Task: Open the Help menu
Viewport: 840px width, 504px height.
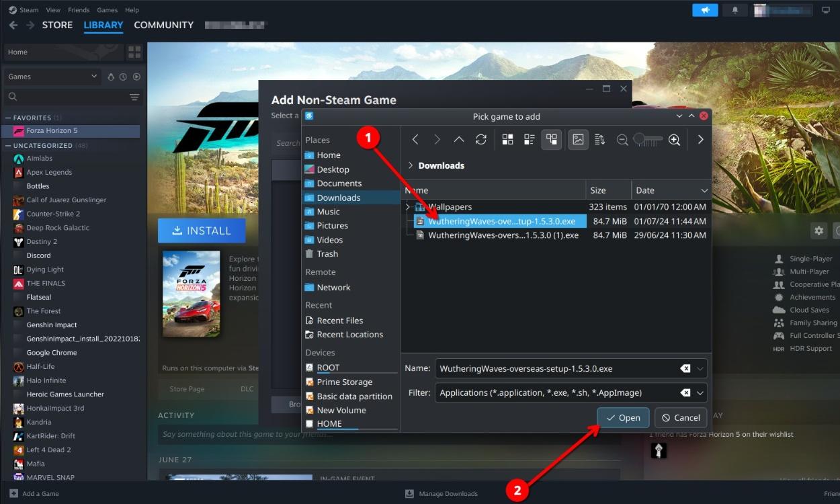Action: click(x=132, y=10)
